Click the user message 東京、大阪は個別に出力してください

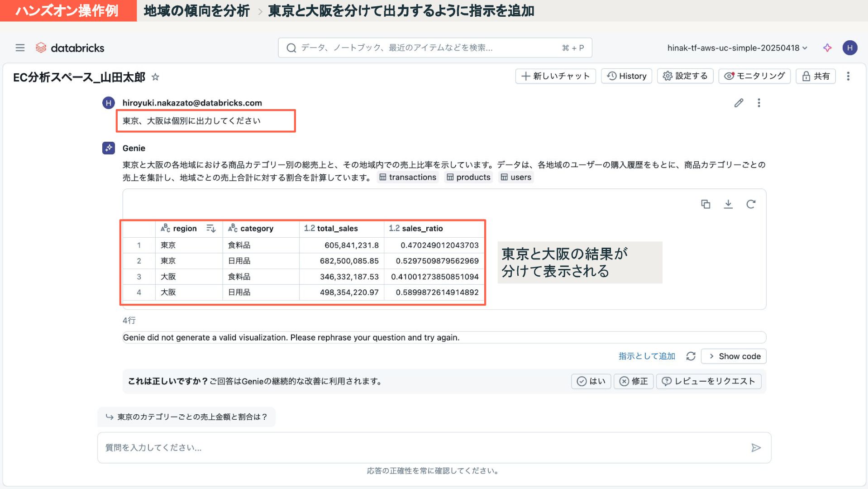click(x=191, y=121)
